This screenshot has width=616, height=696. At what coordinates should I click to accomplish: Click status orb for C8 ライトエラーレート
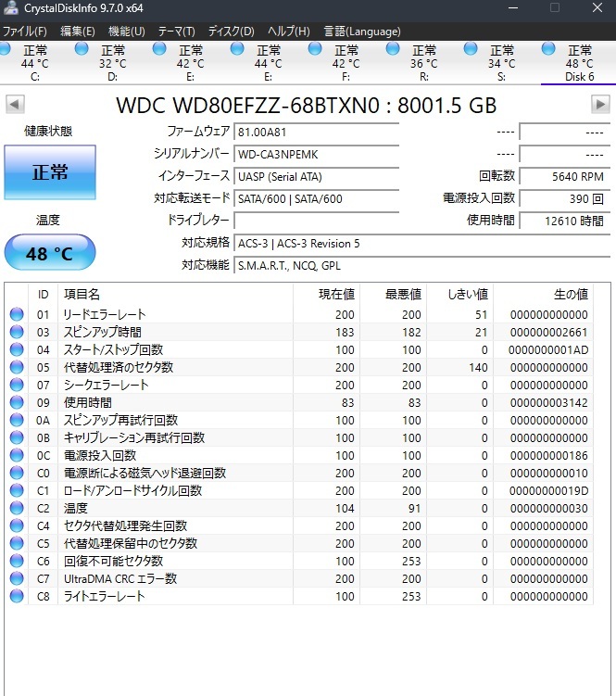point(17,596)
